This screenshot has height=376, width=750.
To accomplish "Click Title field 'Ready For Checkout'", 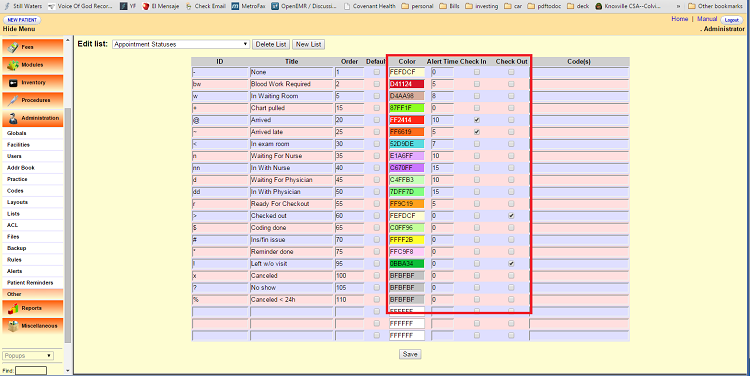I will (x=291, y=204).
